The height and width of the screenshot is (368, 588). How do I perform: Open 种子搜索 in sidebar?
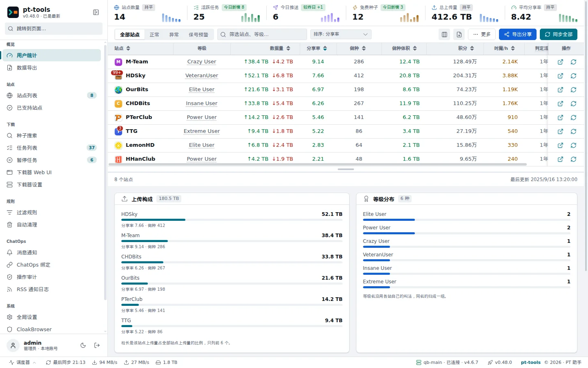(x=51, y=135)
